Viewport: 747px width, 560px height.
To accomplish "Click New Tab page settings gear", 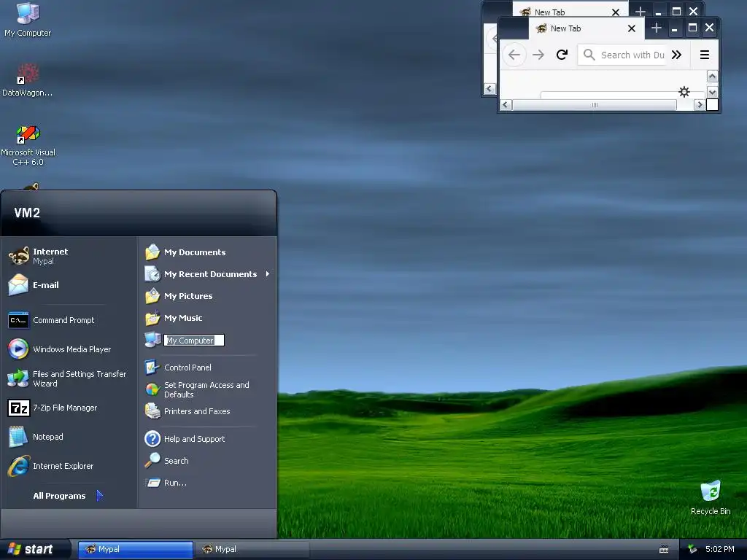I will point(684,92).
